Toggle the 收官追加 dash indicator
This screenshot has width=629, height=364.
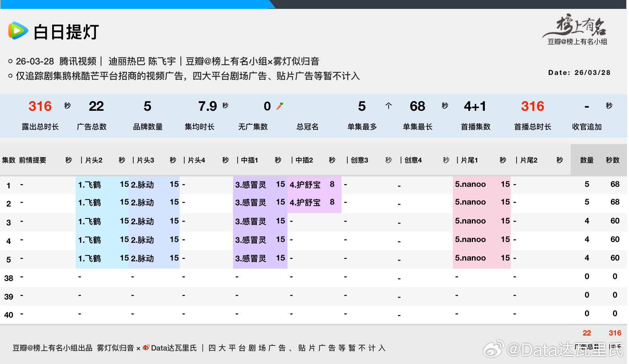(586, 106)
